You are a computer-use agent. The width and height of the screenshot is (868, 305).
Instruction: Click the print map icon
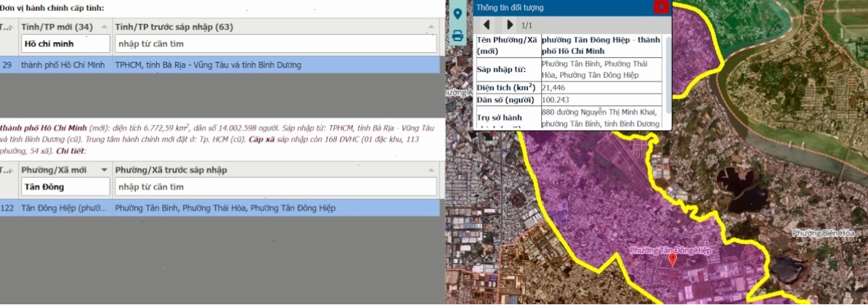[458, 36]
